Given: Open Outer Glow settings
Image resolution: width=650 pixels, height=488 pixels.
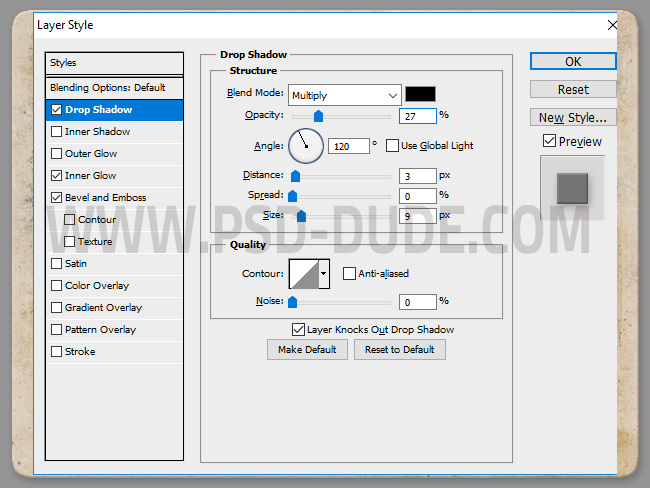Looking at the screenshot, I should [91, 154].
